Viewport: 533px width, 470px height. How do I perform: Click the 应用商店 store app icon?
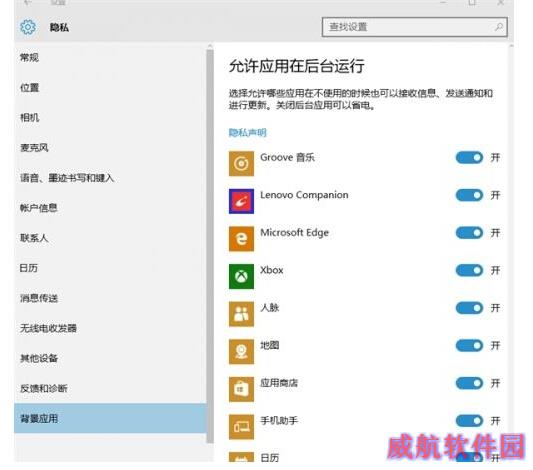[x=241, y=389]
